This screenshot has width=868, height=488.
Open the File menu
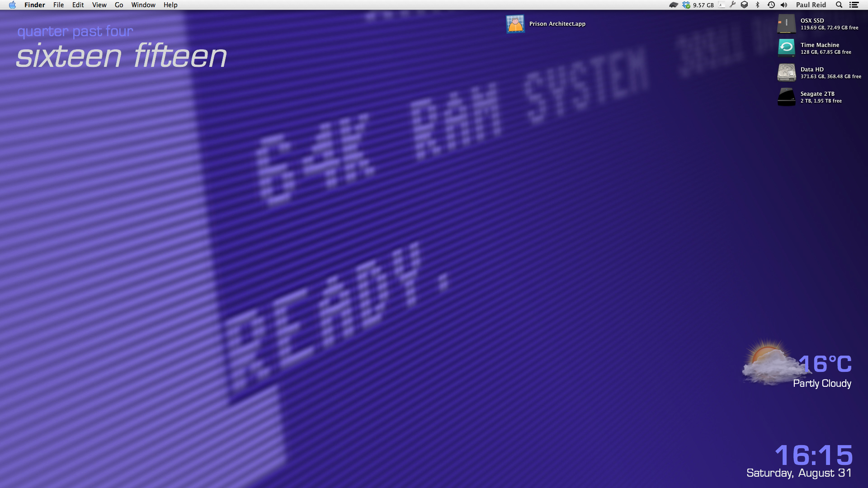click(x=59, y=5)
